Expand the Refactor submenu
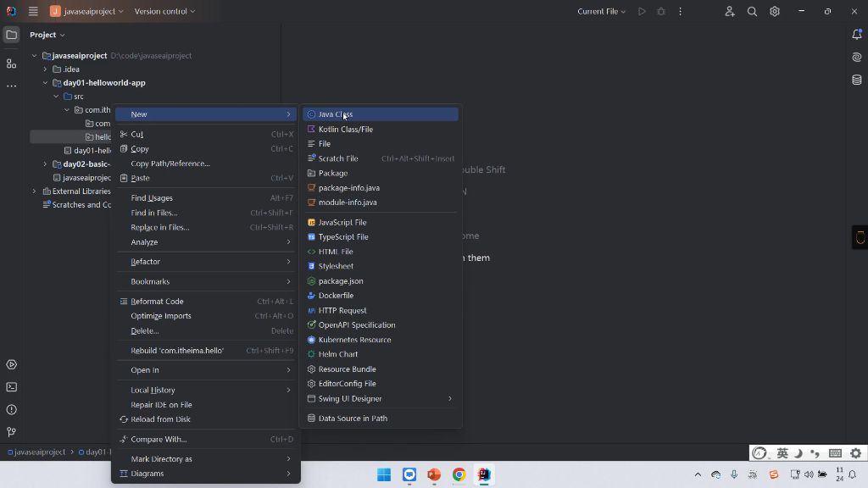The image size is (868, 488). [x=206, y=262]
